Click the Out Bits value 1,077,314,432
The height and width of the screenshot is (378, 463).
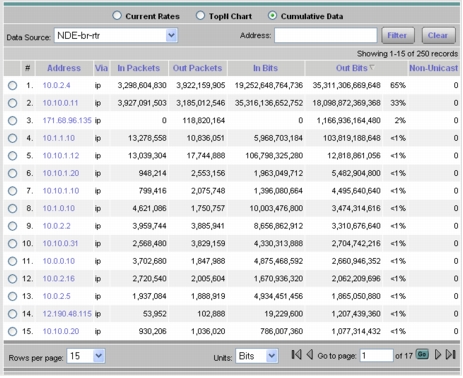[x=356, y=331]
